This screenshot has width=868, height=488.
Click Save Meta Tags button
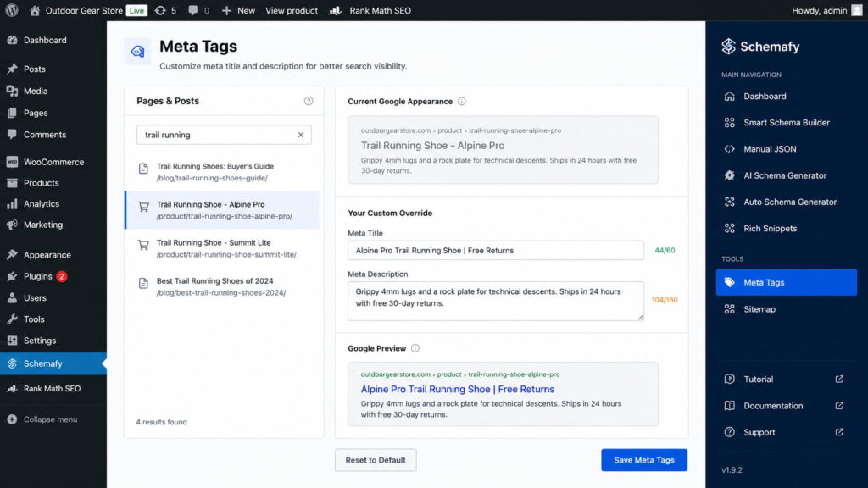644,460
